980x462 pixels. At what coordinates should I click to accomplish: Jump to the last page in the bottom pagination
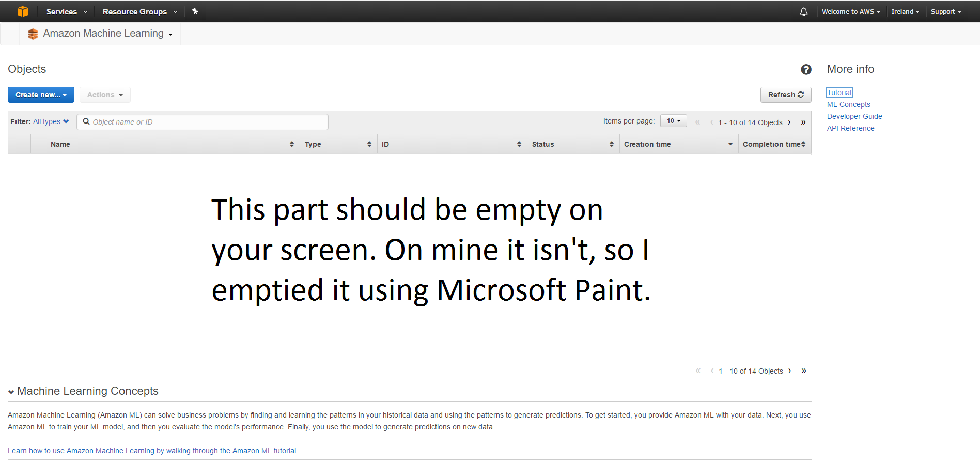pyautogui.click(x=804, y=371)
